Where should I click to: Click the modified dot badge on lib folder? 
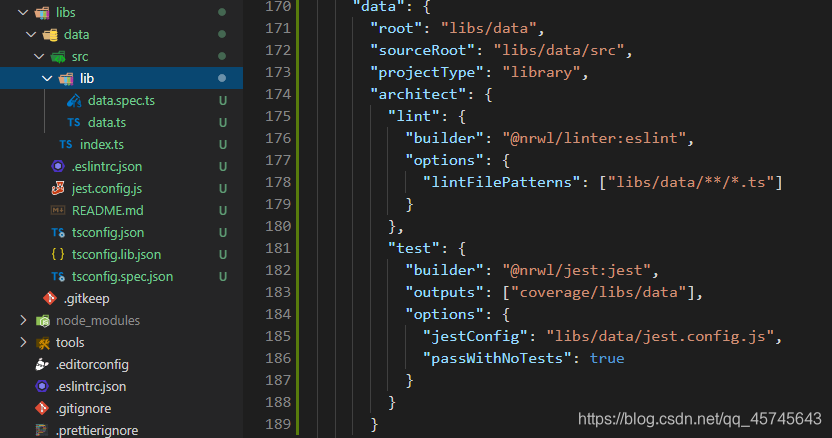(222, 78)
